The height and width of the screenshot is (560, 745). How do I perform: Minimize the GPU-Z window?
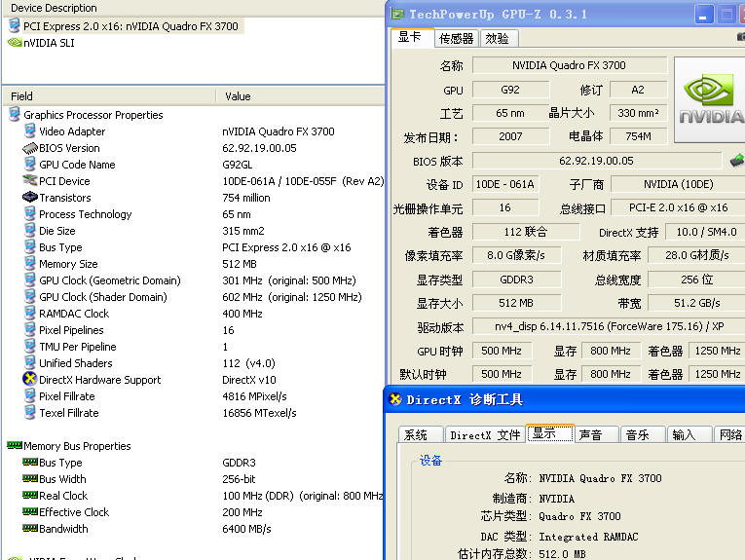tap(703, 15)
